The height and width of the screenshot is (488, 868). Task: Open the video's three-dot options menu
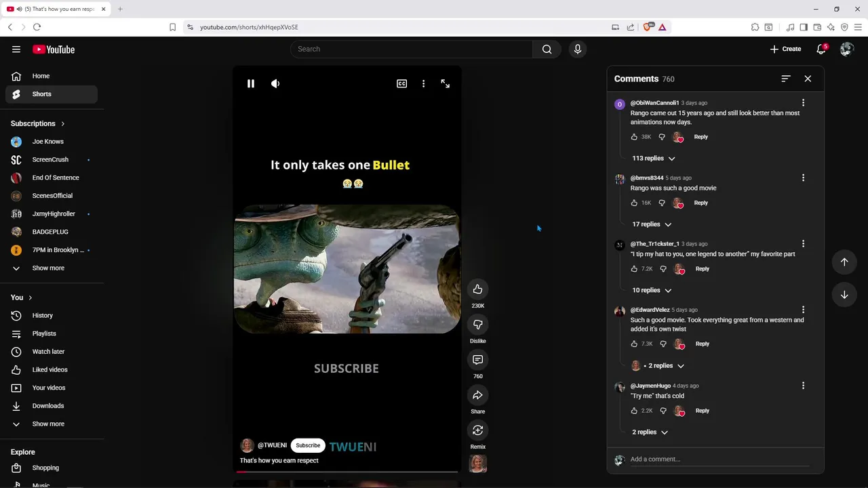pos(424,83)
